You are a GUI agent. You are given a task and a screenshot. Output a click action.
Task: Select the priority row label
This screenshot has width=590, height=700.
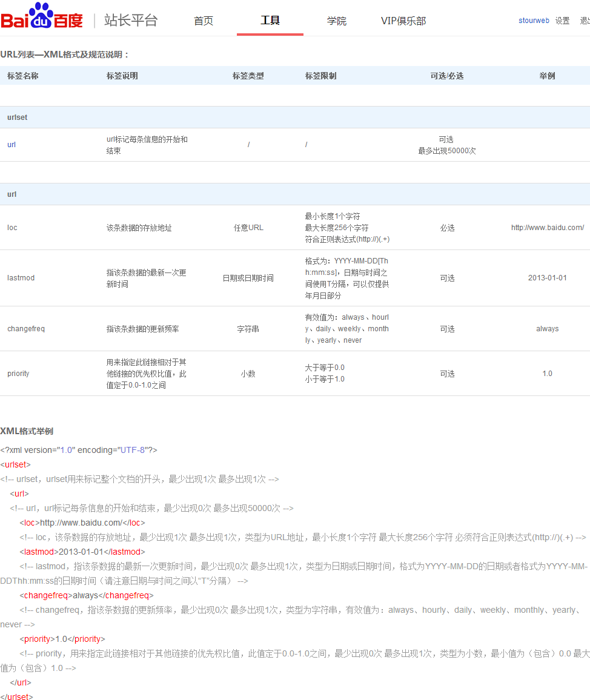pyautogui.click(x=18, y=374)
